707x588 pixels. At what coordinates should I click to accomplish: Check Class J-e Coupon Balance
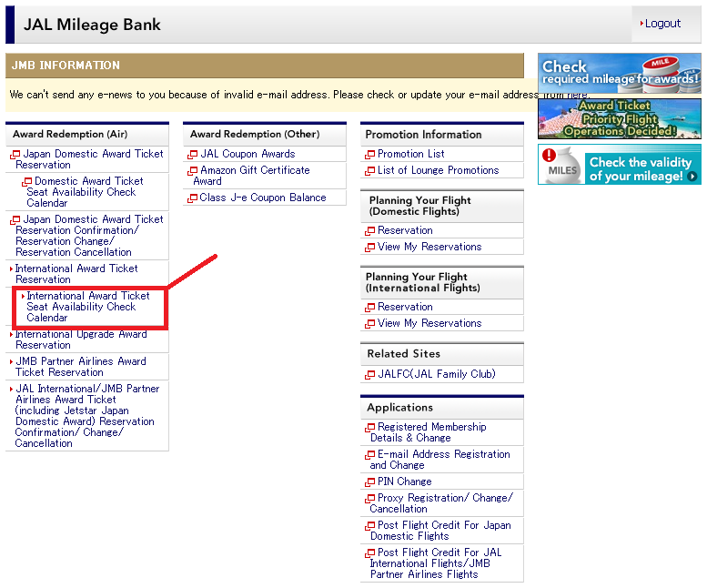coord(263,198)
